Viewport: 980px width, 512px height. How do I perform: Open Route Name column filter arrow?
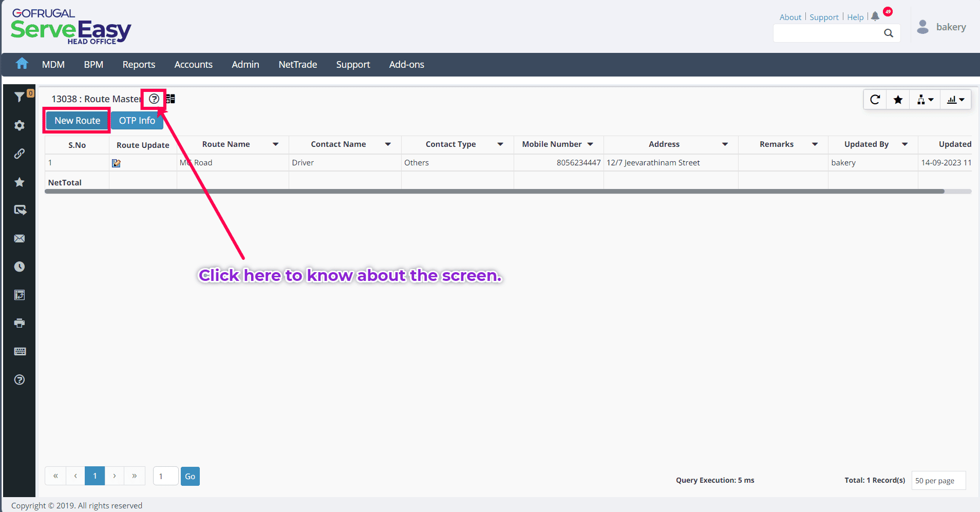tap(276, 144)
